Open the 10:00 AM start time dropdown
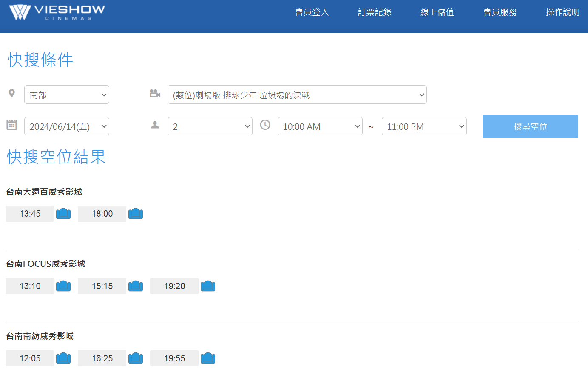This screenshot has width=588, height=381. tap(320, 126)
